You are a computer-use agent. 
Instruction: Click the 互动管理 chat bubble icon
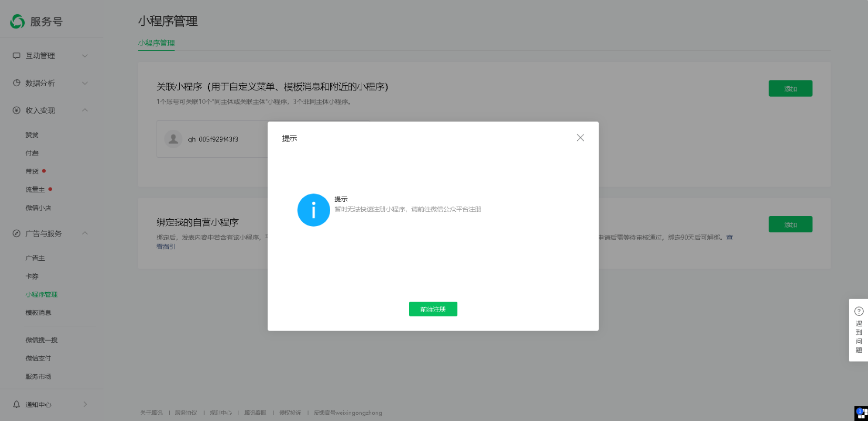(x=16, y=56)
